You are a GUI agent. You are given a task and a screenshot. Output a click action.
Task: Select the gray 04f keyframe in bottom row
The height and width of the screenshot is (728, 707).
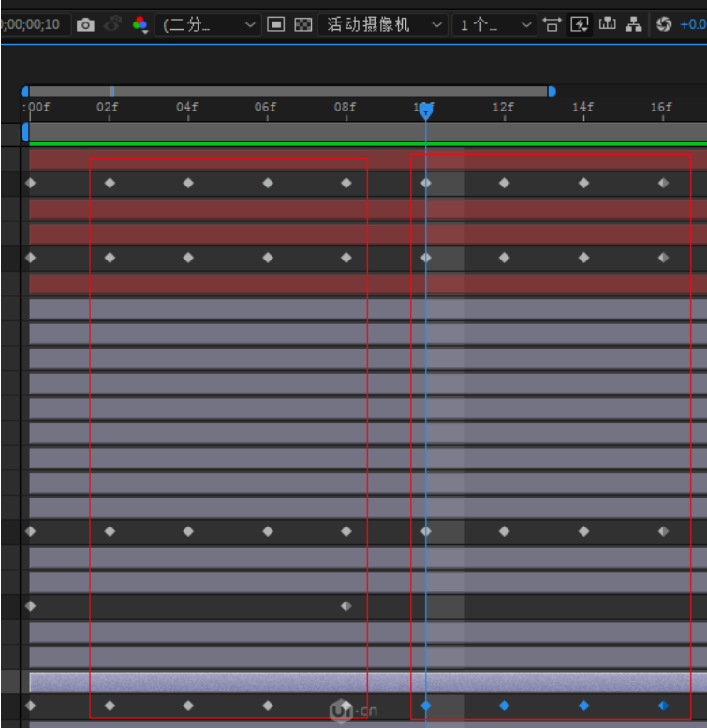click(x=188, y=706)
